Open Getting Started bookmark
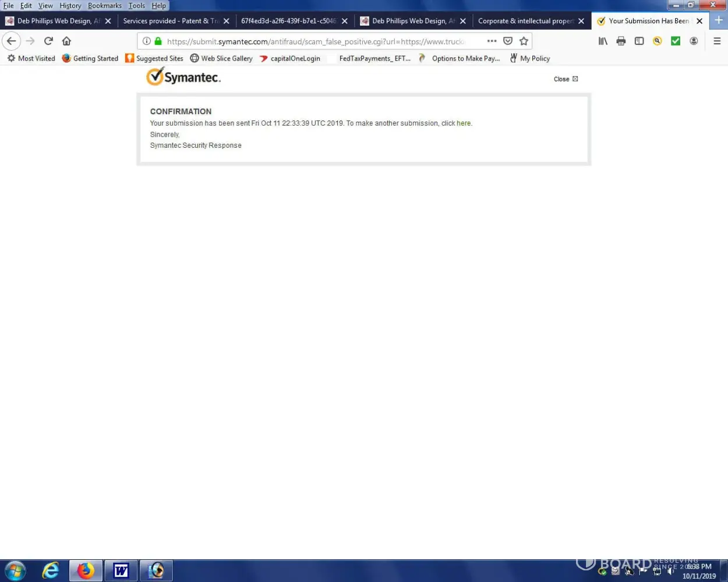Image resolution: width=728 pixels, height=582 pixels. point(90,58)
